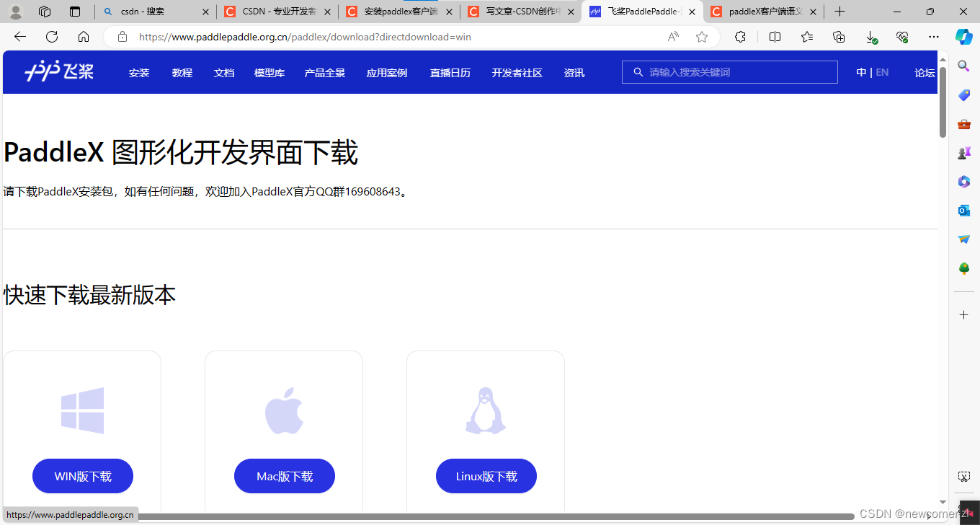Open the sidebar paper plane Drop icon
This screenshot has width=980, height=525.
(x=964, y=239)
